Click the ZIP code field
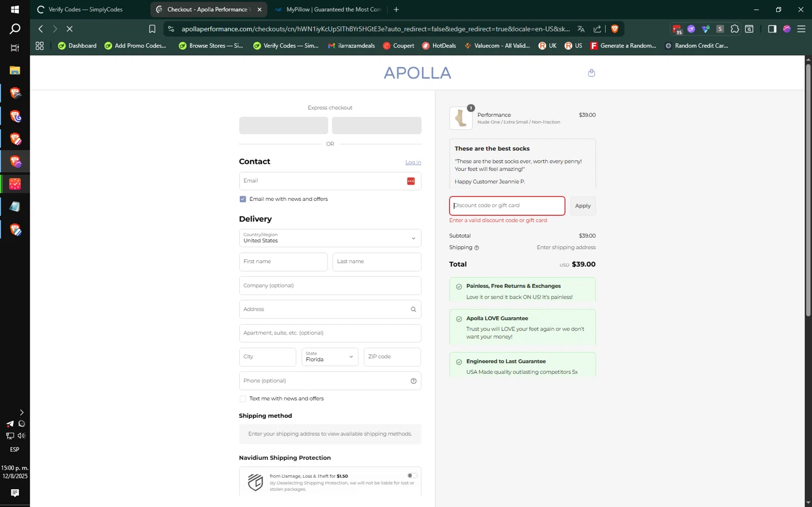 392,357
